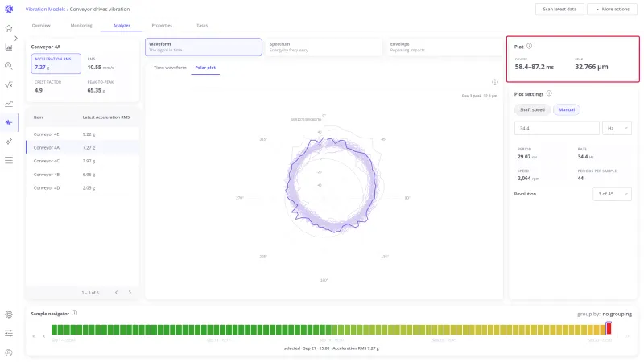Step to previous sample in the navigator
Viewport: 644px width, 362px height.
44,336
